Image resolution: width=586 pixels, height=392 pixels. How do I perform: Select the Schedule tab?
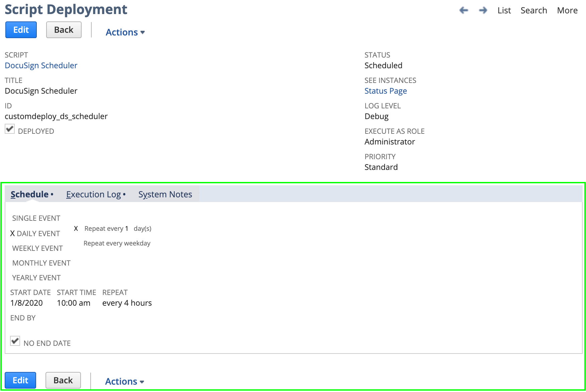(30, 194)
